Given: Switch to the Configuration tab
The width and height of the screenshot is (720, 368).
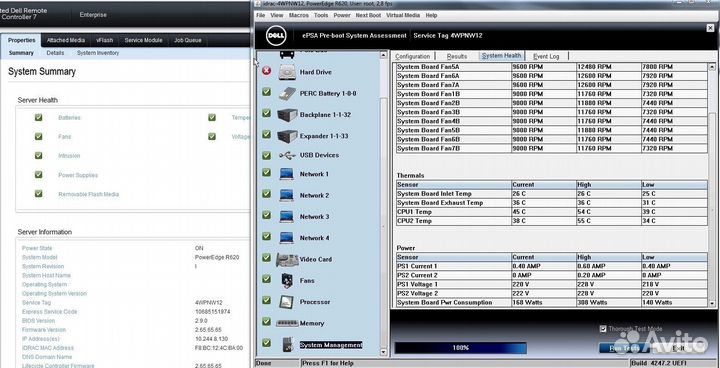Looking at the screenshot, I should pyautogui.click(x=412, y=56).
